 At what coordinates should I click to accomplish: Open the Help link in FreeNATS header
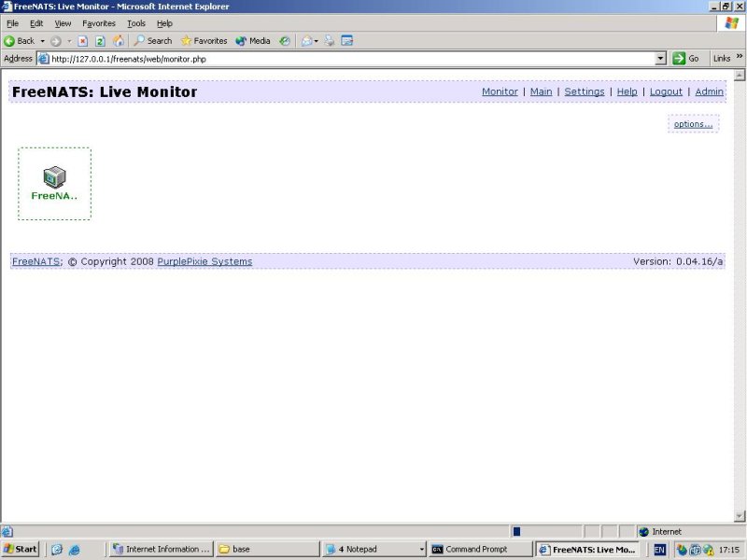tap(627, 91)
